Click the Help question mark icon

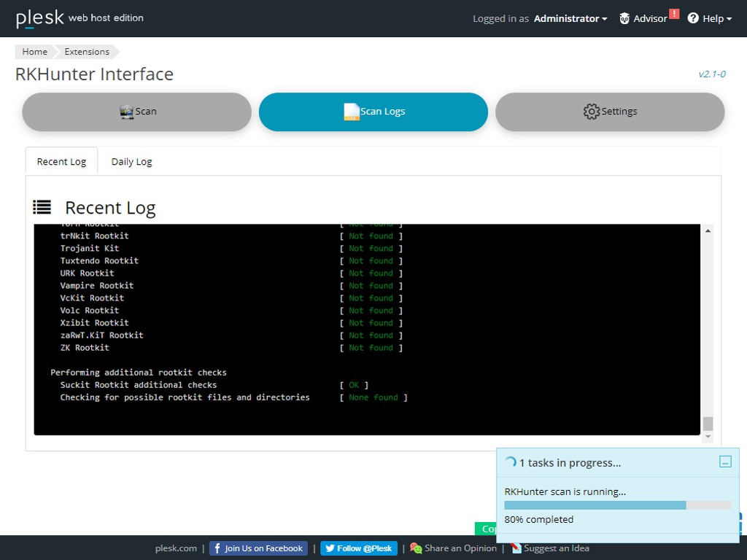pyautogui.click(x=693, y=18)
